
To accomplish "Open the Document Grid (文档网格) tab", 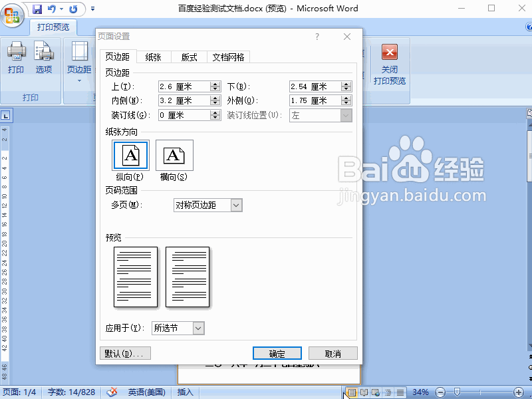I will click(228, 57).
